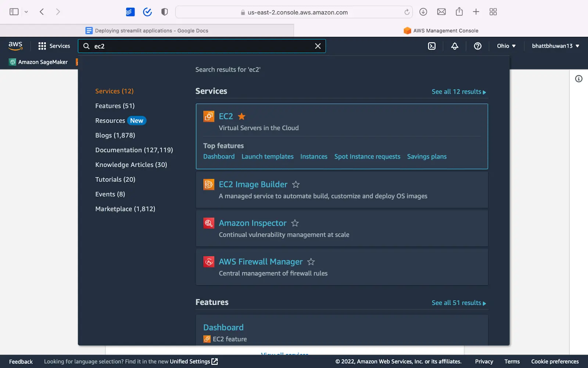The width and height of the screenshot is (588, 368).
Task: Open the info panel icon
Action: 579,79
